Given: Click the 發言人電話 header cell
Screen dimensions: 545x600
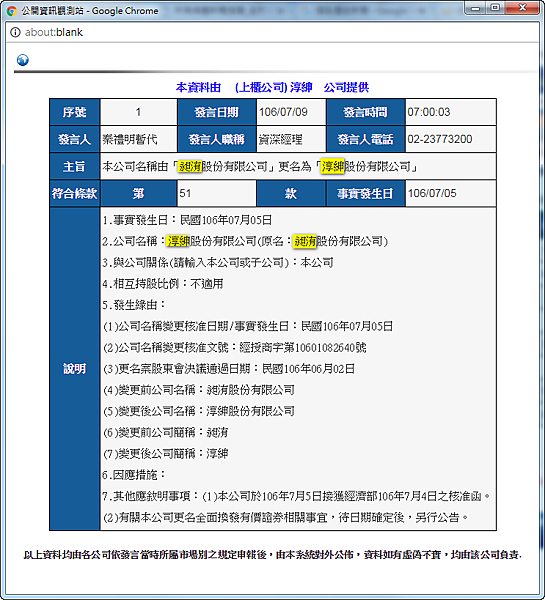Looking at the screenshot, I should coord(366,139).
